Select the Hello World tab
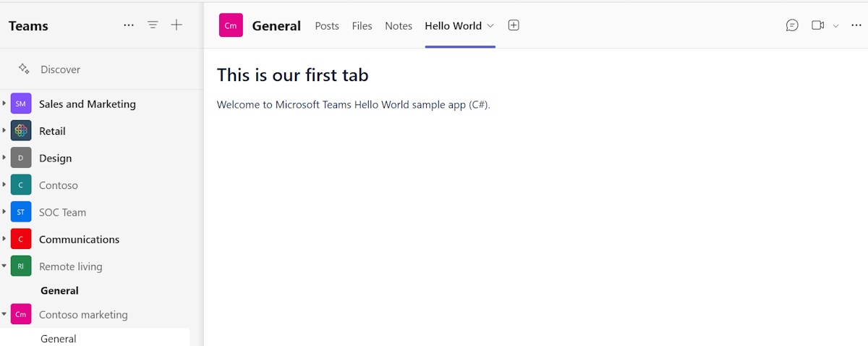 coord(453,25)
